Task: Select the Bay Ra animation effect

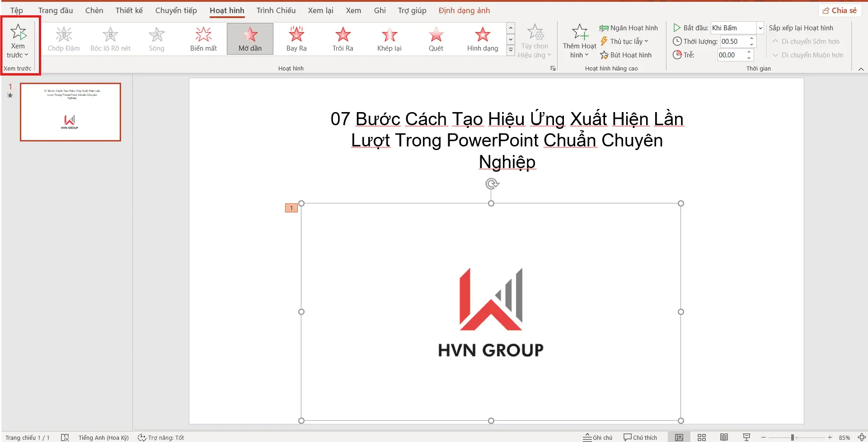Action: (x=296, y=39)
